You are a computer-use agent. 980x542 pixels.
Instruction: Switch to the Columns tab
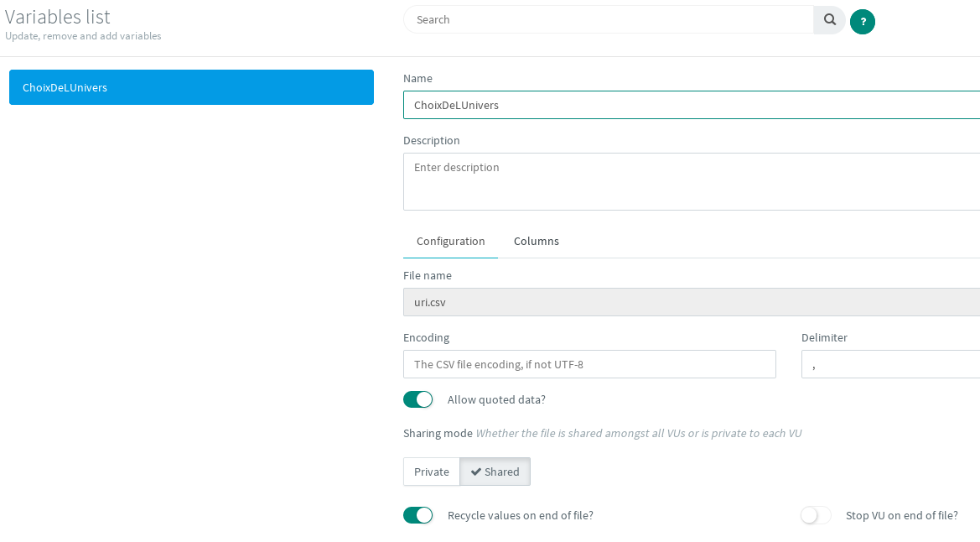[x=536, y=241]
